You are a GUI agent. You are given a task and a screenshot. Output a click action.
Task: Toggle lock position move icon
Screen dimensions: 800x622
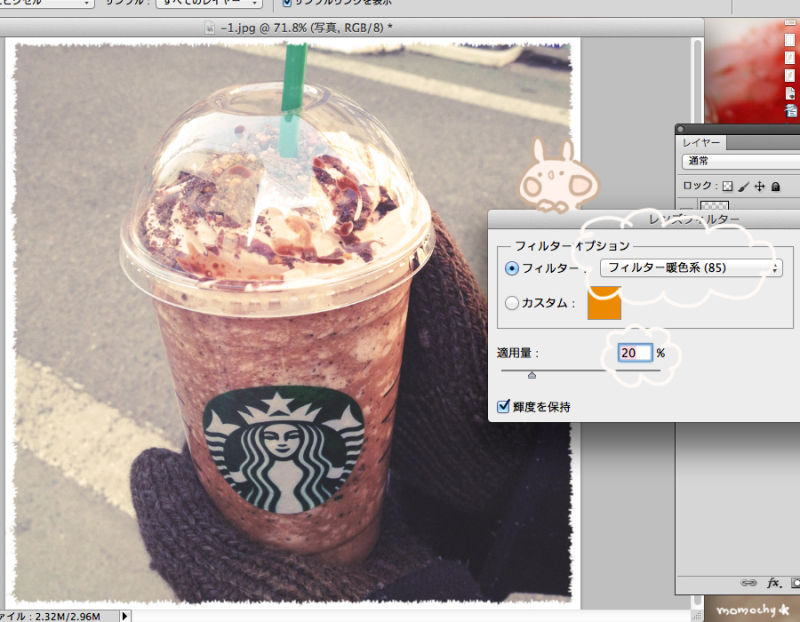point(760,186)
